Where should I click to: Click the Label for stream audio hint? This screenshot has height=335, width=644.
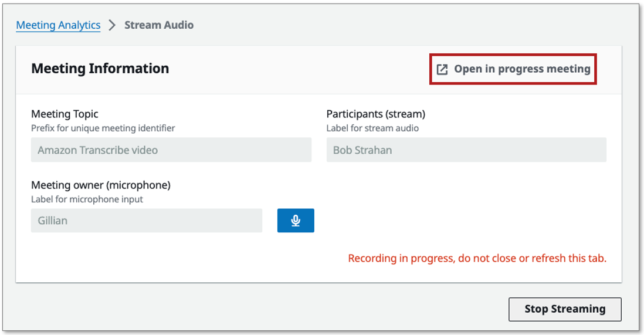[x=372, y=128]
